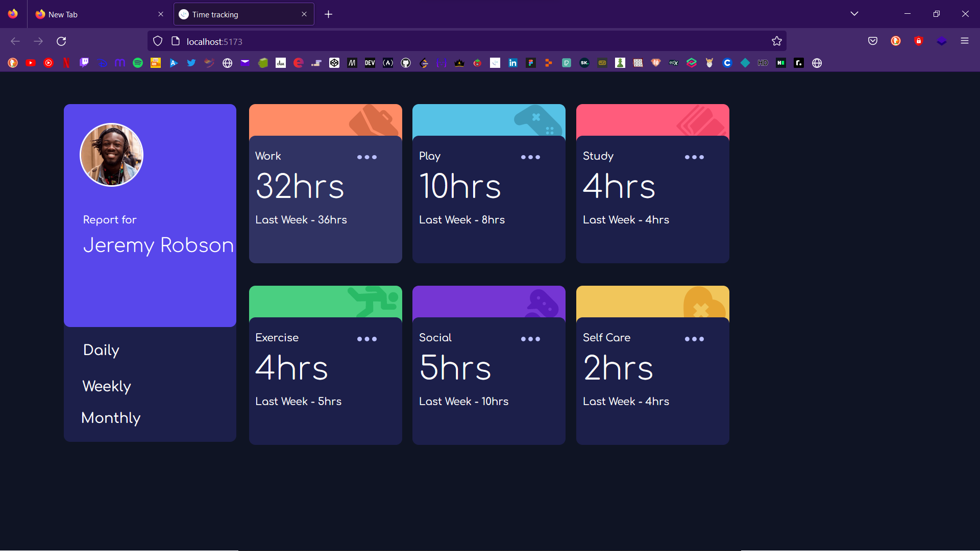Open the tab list dropdown arrow
The height and width of the screenshot is (551, 980).
(854, 14)
